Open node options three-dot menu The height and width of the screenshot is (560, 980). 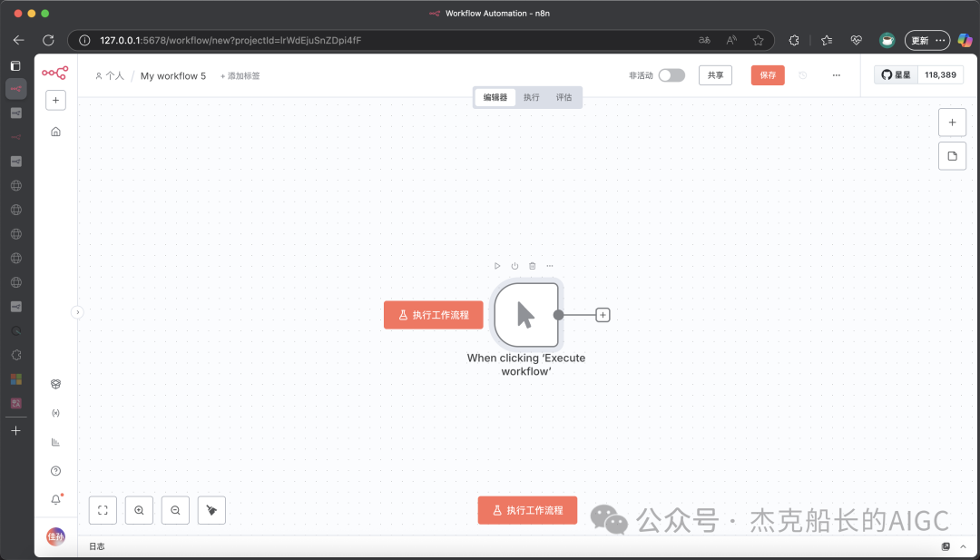coord(550,266)
